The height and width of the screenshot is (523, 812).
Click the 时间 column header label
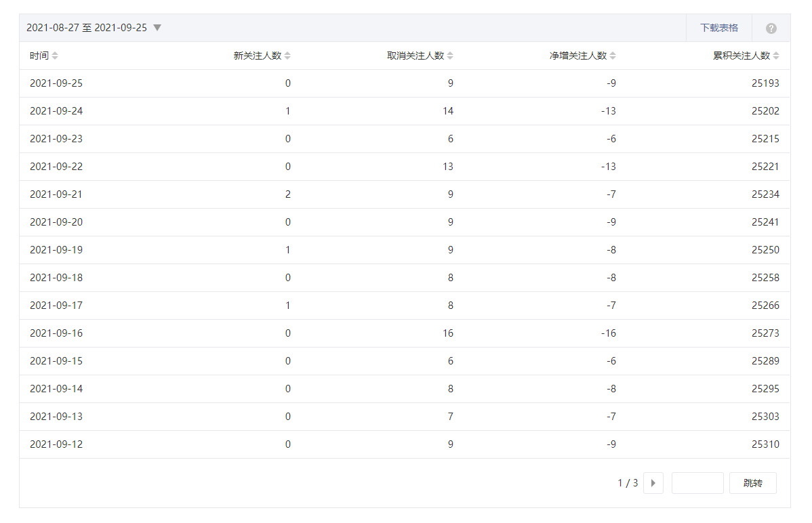39,56
